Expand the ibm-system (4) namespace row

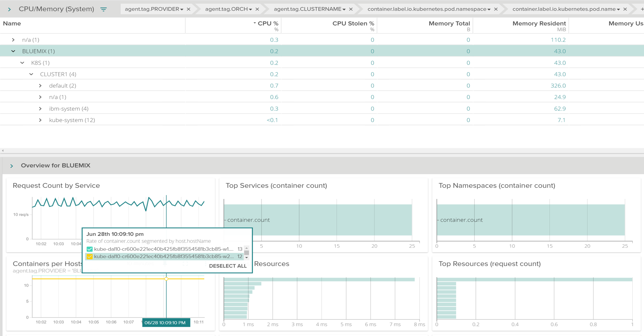[40, 108]
